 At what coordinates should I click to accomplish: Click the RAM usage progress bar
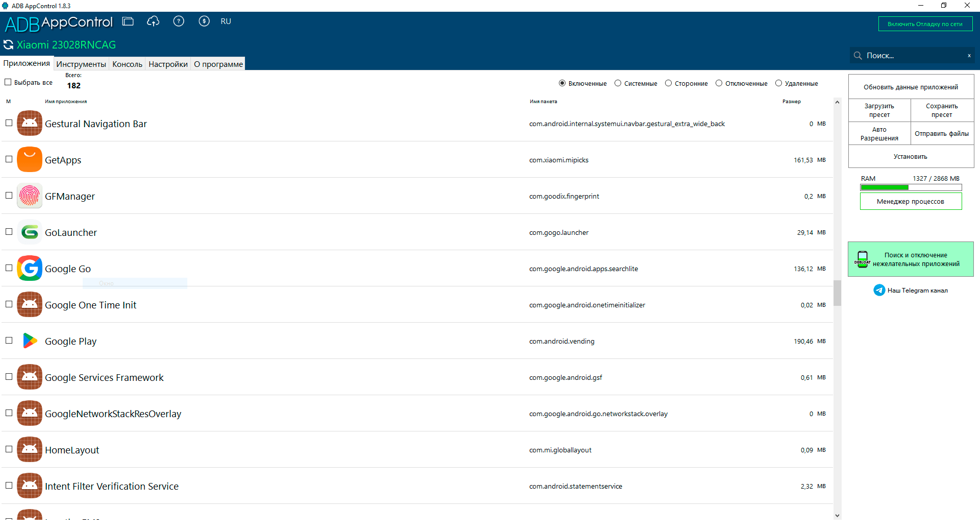[911, 187]
